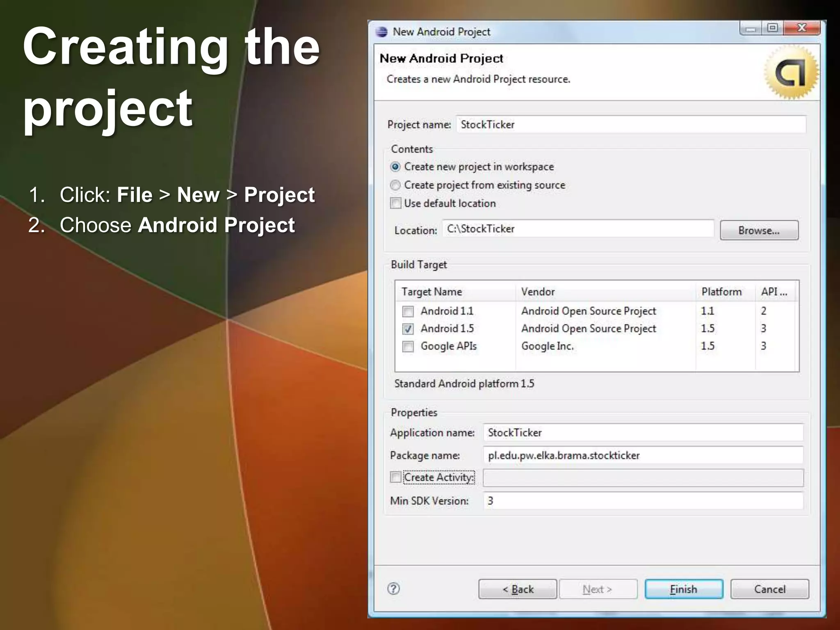Click the Create Activity name field
This screenshot has width=840, height=630.
[x=643, y=478]
